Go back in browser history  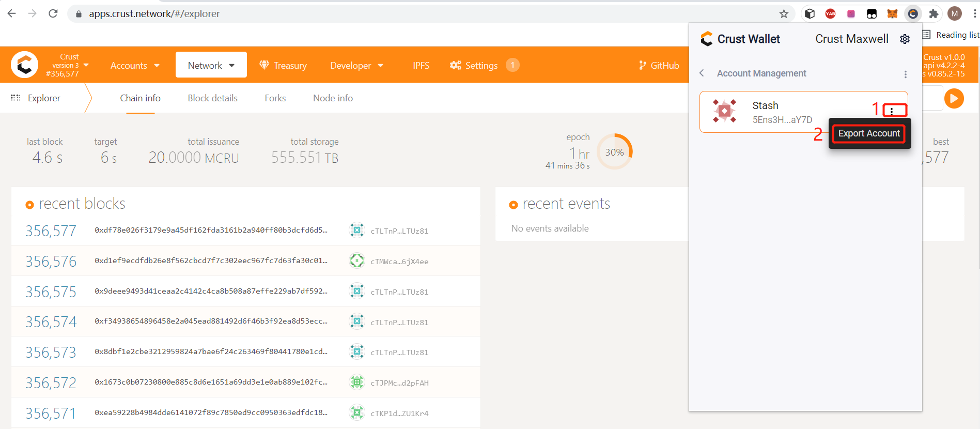click(x=11, y=13)
